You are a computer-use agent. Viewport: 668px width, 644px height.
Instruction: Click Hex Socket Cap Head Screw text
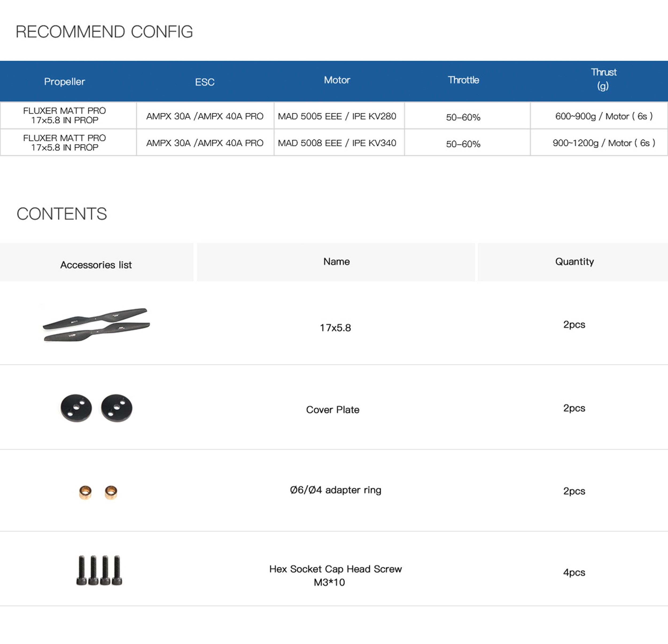[x=335, y=569]
